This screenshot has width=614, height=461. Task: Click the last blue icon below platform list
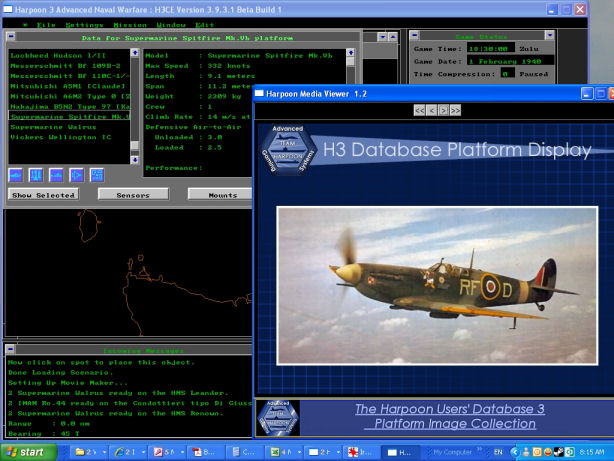97,174
